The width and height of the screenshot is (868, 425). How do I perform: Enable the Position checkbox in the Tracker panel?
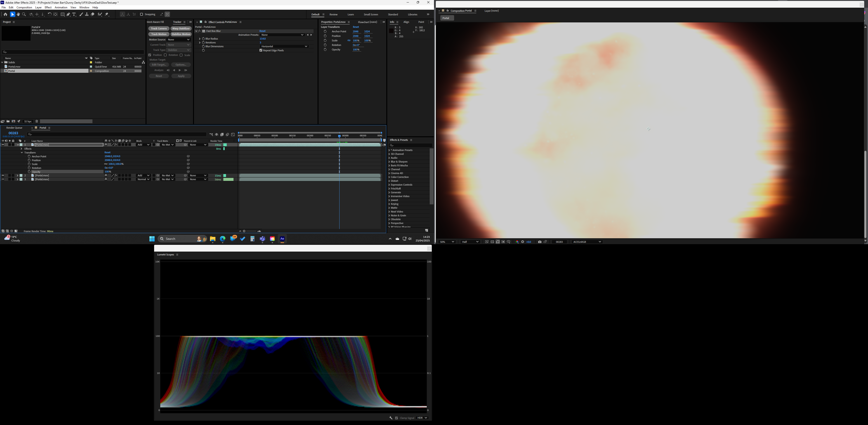150,55
